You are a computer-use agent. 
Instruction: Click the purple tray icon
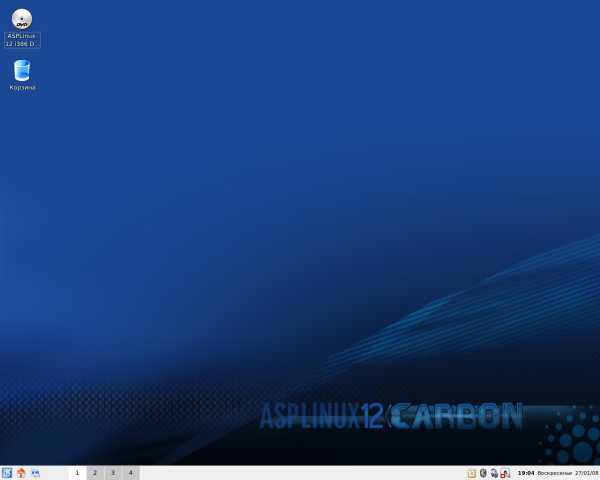tap(494, 473)
